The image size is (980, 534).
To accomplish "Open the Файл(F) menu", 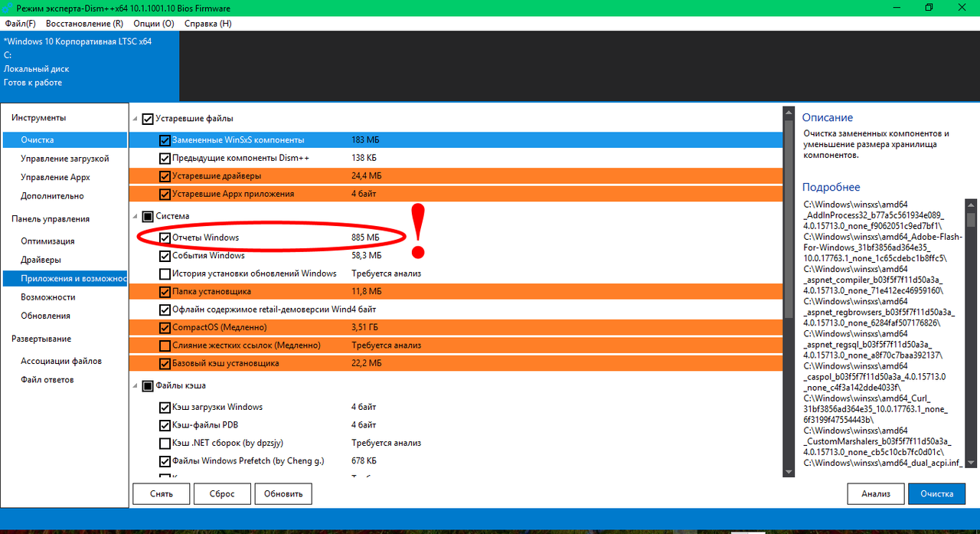I will [20, 24].
